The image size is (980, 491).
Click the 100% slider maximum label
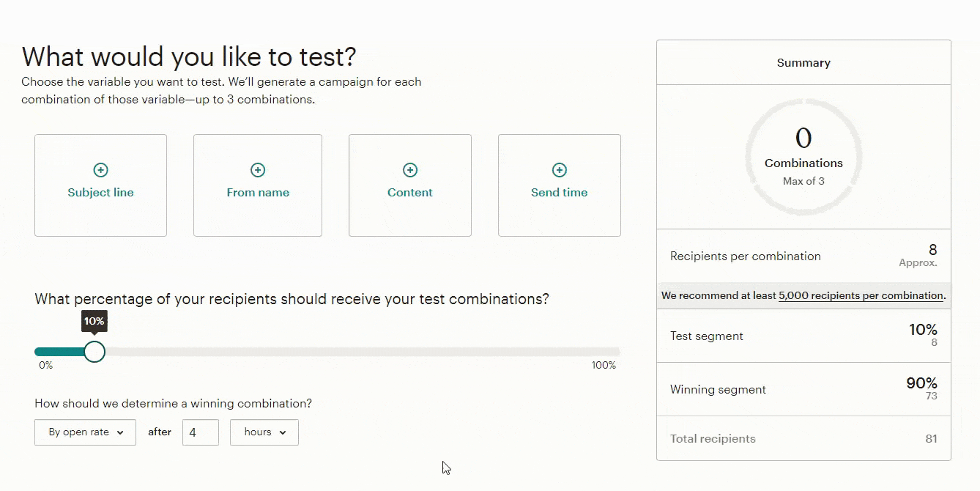click(x=604, y=366)
